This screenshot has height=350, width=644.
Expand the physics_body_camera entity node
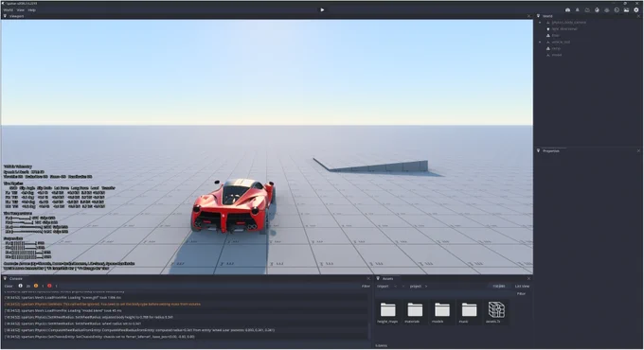pos(540,23)
